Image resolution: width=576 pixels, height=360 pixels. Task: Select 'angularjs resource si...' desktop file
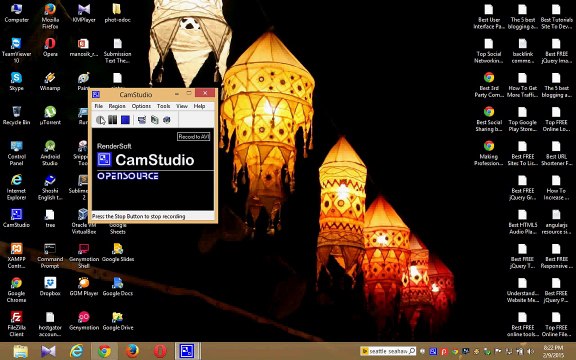pos(557,221)
